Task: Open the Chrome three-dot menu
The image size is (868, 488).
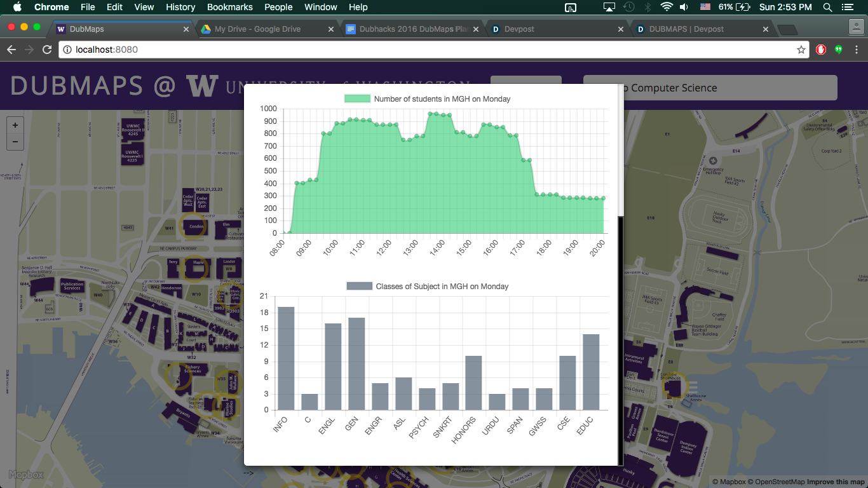Action: pyautogui.click(x=856, y=50)
